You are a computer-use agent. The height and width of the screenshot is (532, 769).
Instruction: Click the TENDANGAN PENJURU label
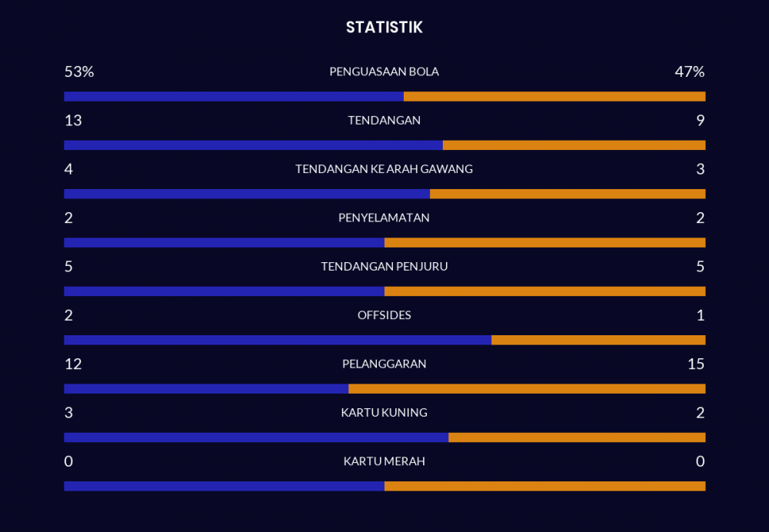click(384, 267)
